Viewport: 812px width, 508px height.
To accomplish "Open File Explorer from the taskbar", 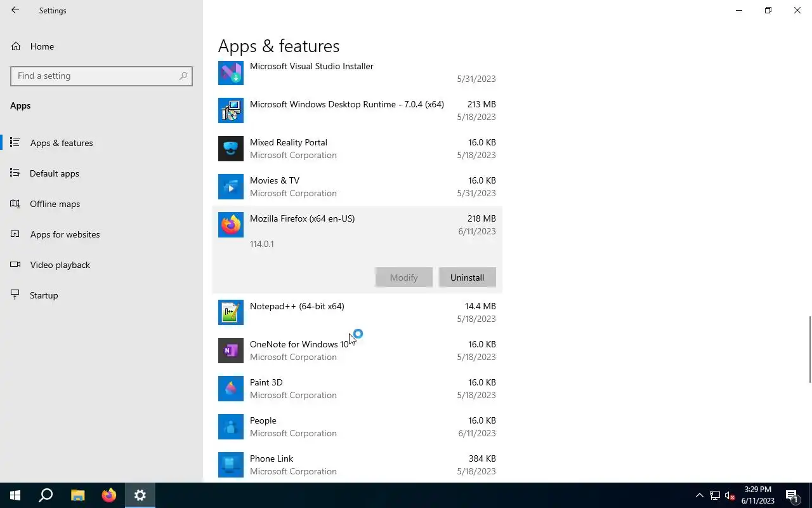I will click(x=77, y=495).
